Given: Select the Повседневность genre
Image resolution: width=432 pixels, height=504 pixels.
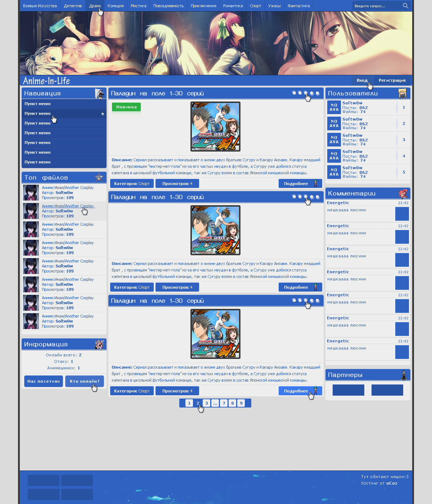Looking at the screenshot, I should 168,6.
